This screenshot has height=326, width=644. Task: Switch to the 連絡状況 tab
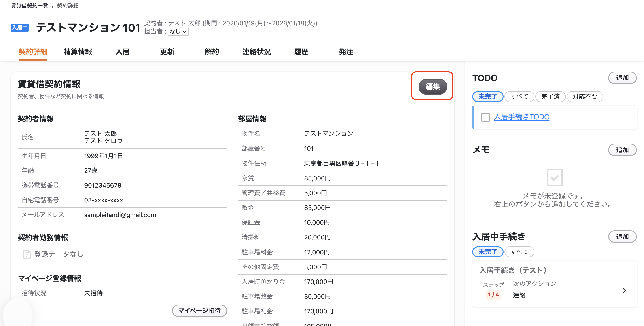click(256, 52)
